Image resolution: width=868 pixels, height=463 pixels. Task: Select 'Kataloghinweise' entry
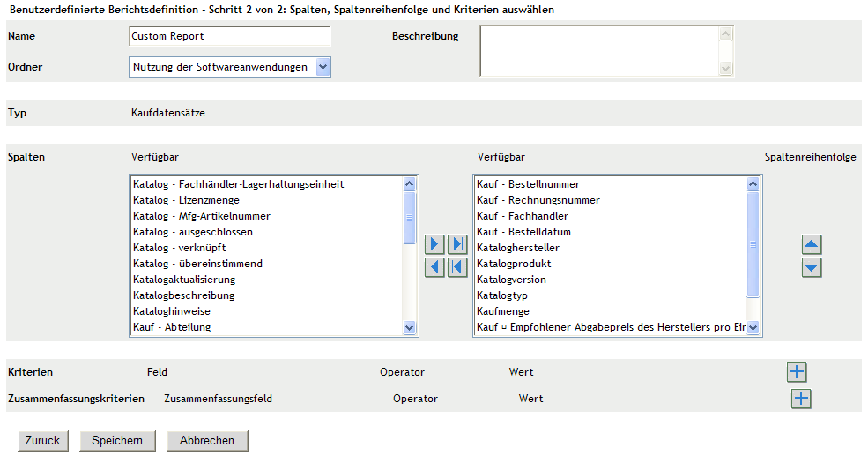point(267,311)
